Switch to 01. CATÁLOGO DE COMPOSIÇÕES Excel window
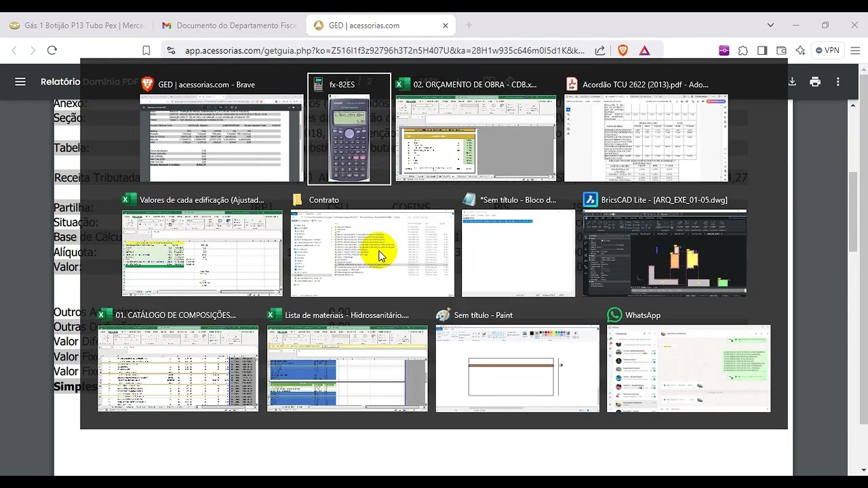 click(178, 359)
